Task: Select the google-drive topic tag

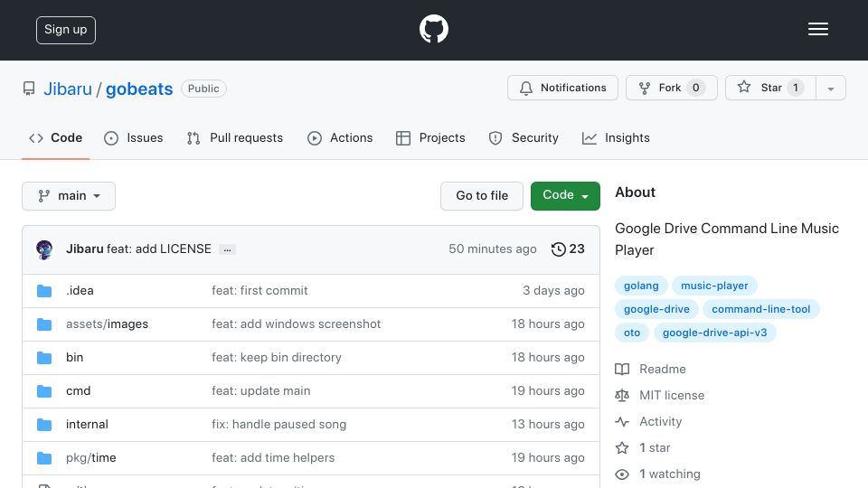Action: pyautogui.click(x=656, y=309)
